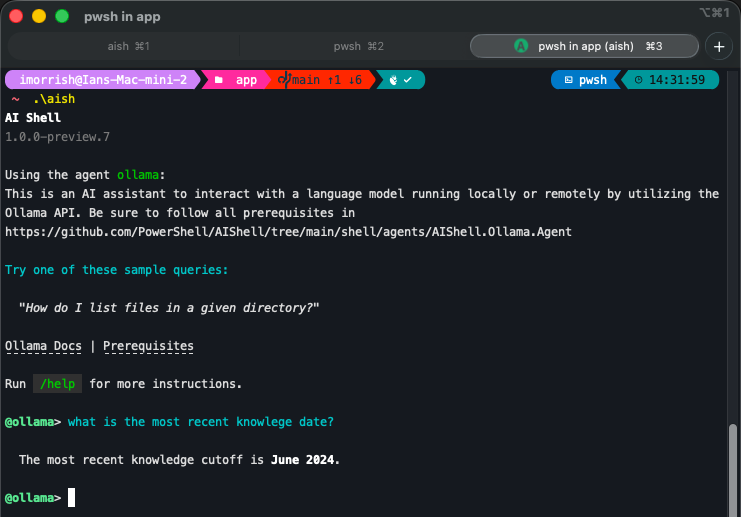The image size is (741, 517).
Task: Minimize the window with yellow button
Action: click(39, 16)
